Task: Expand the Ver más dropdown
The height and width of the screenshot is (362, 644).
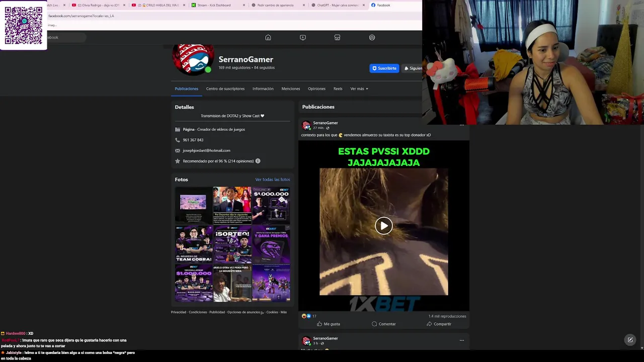Action: click(359, 88)
